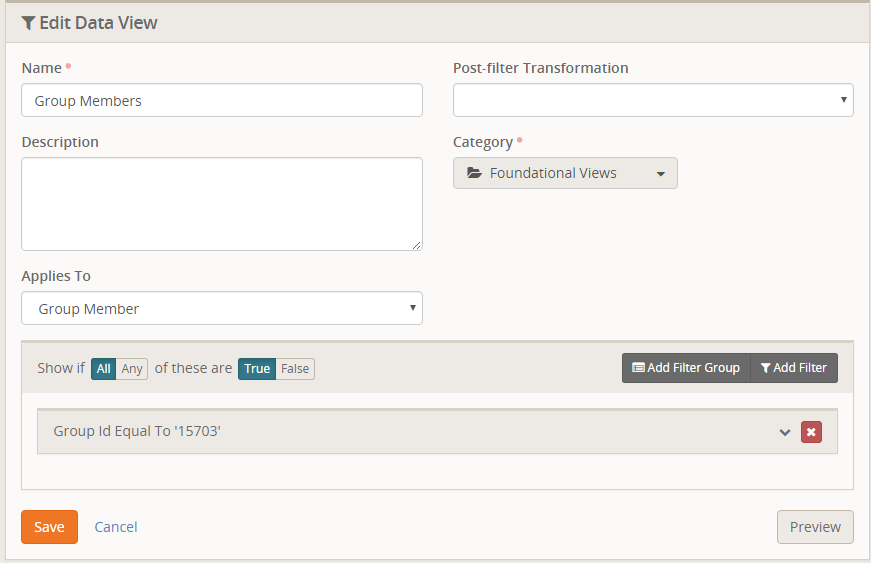This screenshot has height=563, width=871.
Task: Click the Cancel link
Action: click(116, 527)
